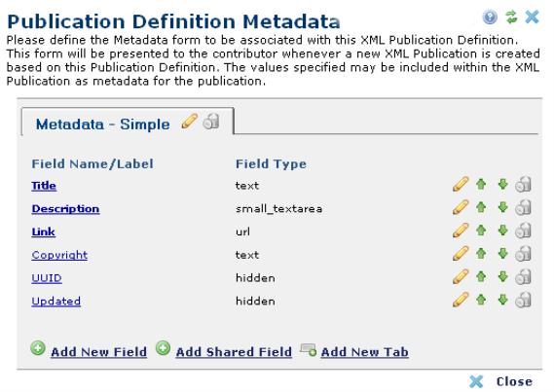The image size is (554, 392).
Task: Edit the Title field with pencil icon
Action: pyautogui.click(x=461, y=184)
